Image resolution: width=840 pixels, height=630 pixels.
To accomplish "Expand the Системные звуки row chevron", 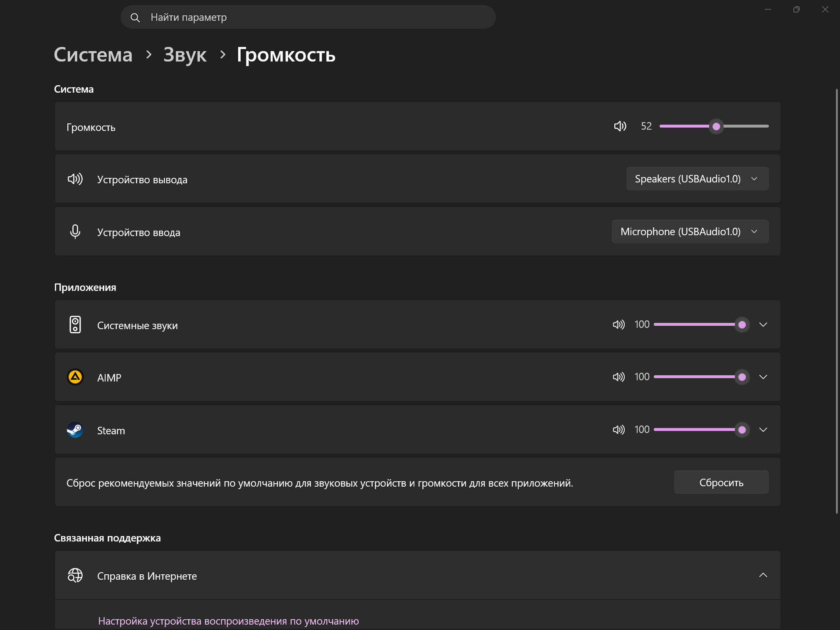I will pyautogui.click(x=763, y=325).
